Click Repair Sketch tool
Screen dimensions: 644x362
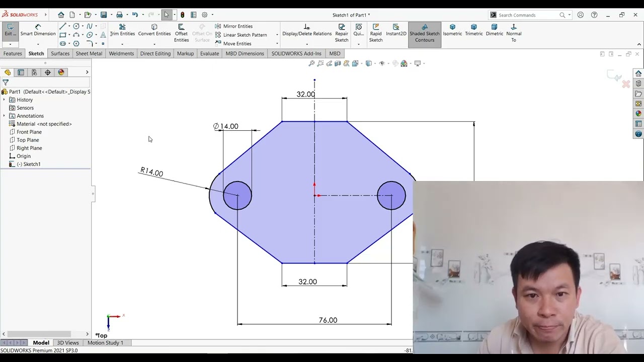click(x=342, y=33)
